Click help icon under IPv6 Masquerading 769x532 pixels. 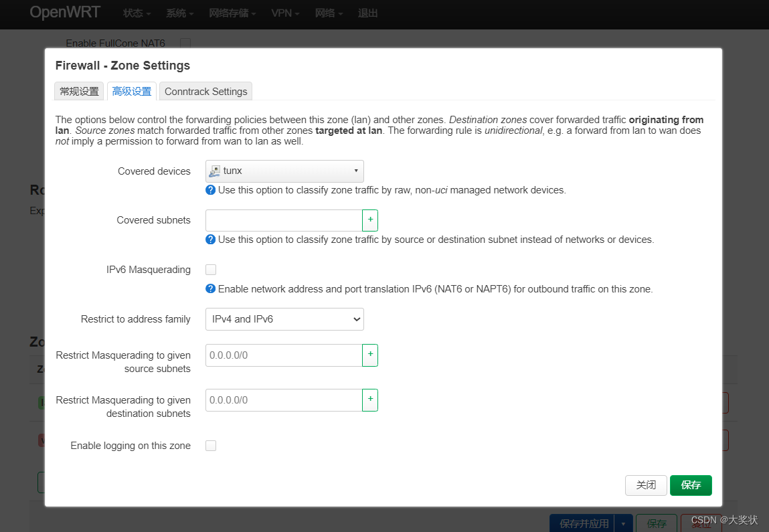point(211,289)
